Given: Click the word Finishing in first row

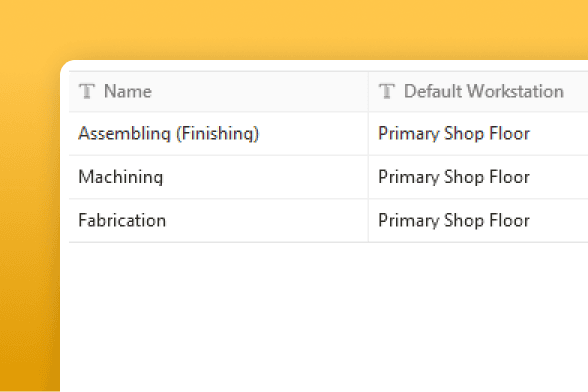Looking at the screenshot, I should [x=217, y=134].
